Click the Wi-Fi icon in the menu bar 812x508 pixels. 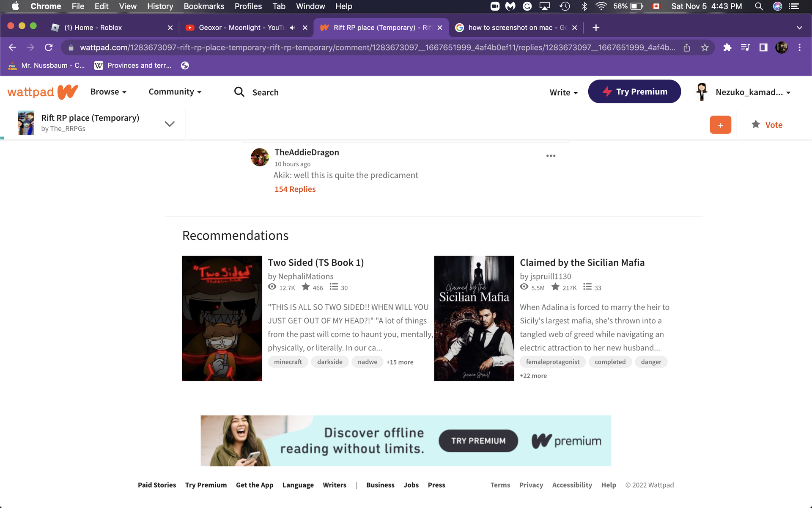pos(601,6)
